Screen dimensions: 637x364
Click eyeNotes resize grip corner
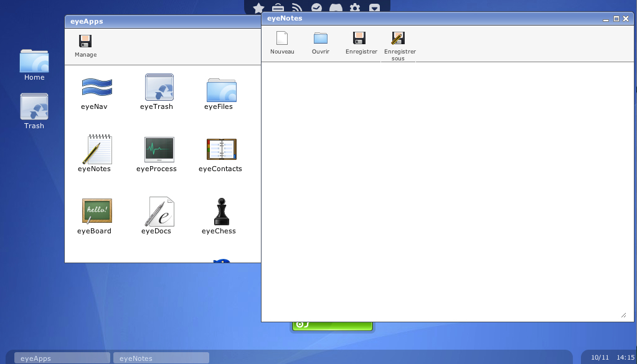click(x=623, y=315)
